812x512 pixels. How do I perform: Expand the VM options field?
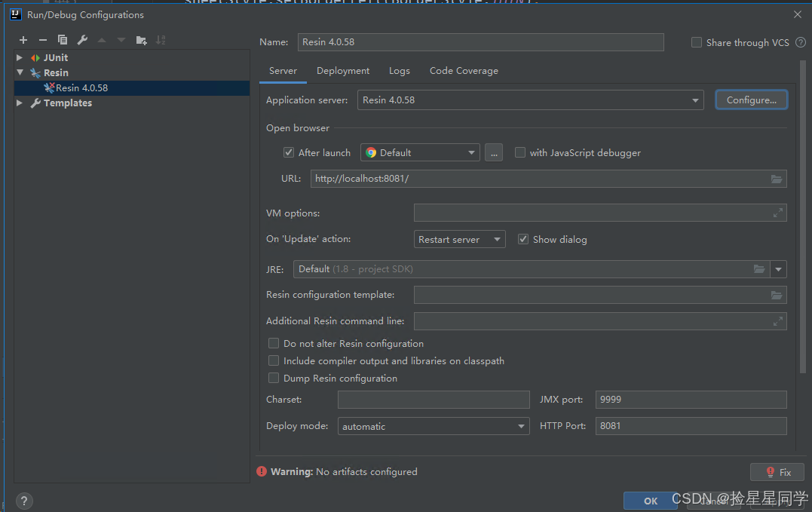(778, 213)
